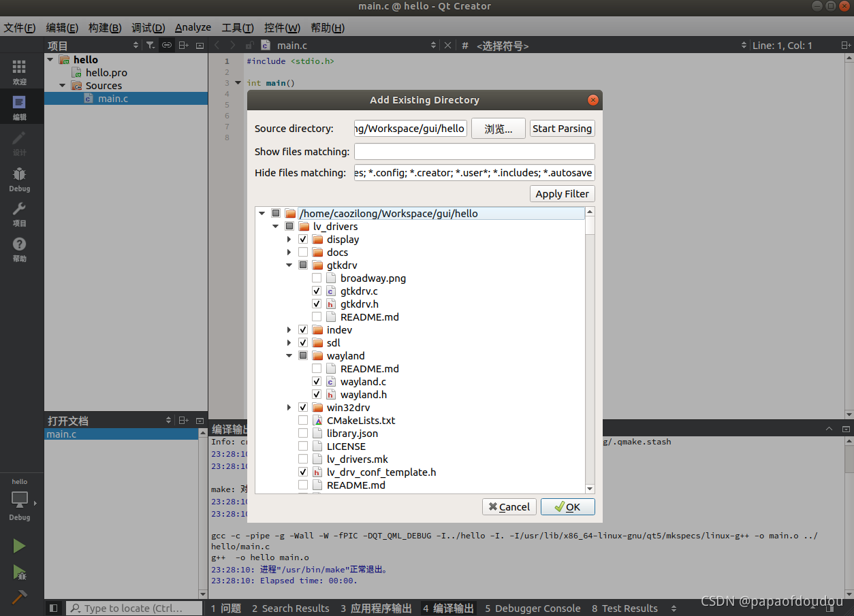Click the green Run button
Screen dimensions: 854x616
tap(19, 546)
